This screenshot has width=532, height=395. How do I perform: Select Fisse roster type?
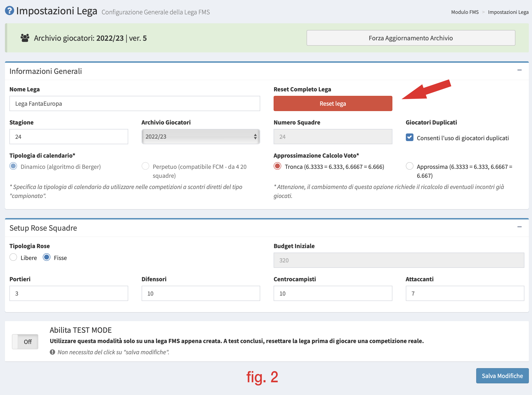coord(47,257)
